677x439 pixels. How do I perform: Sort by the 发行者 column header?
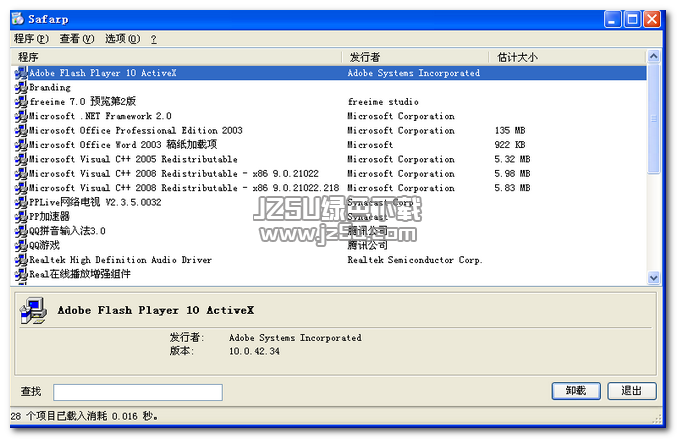(415, 57)
